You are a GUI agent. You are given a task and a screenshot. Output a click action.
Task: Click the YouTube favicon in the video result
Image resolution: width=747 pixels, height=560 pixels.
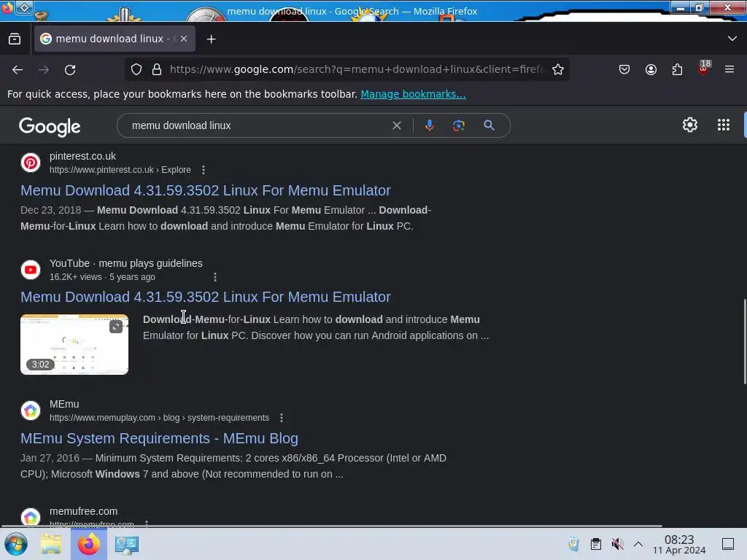click(x=31, y=270)
